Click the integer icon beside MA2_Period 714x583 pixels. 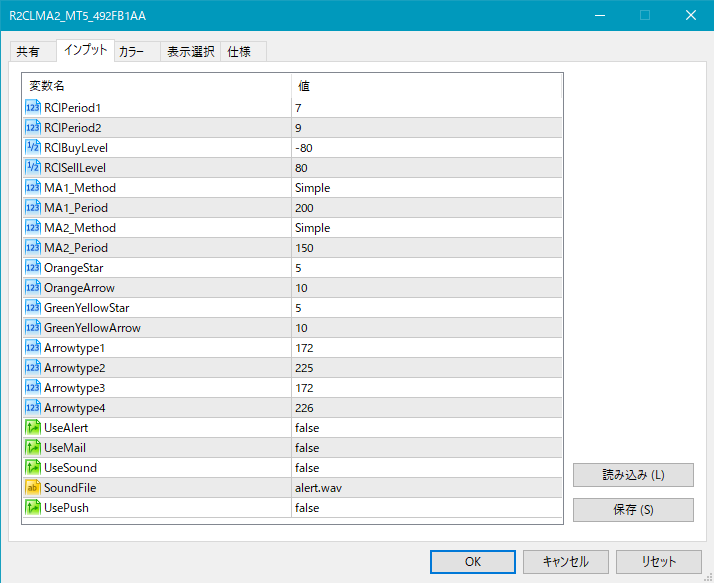[33, 248]
